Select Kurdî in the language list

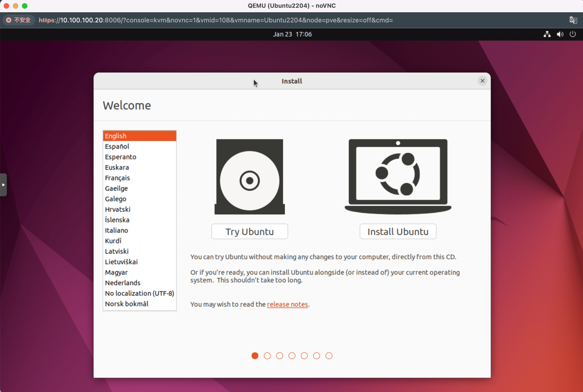tap(139, 241)
